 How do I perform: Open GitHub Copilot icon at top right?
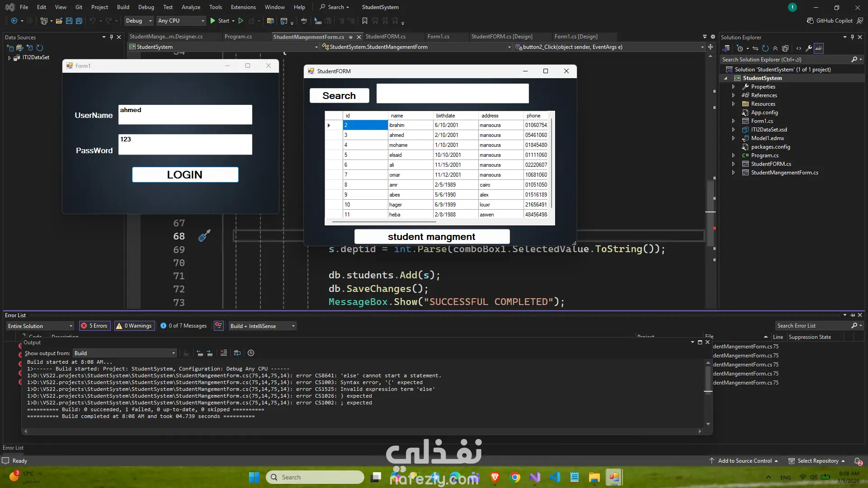pos(811,21)
